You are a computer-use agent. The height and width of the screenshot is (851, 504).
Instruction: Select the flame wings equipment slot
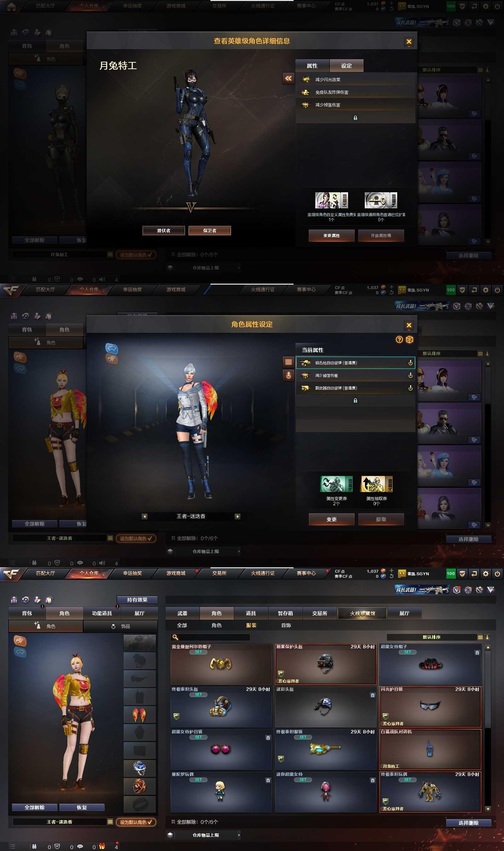click(x=140, y=714)
